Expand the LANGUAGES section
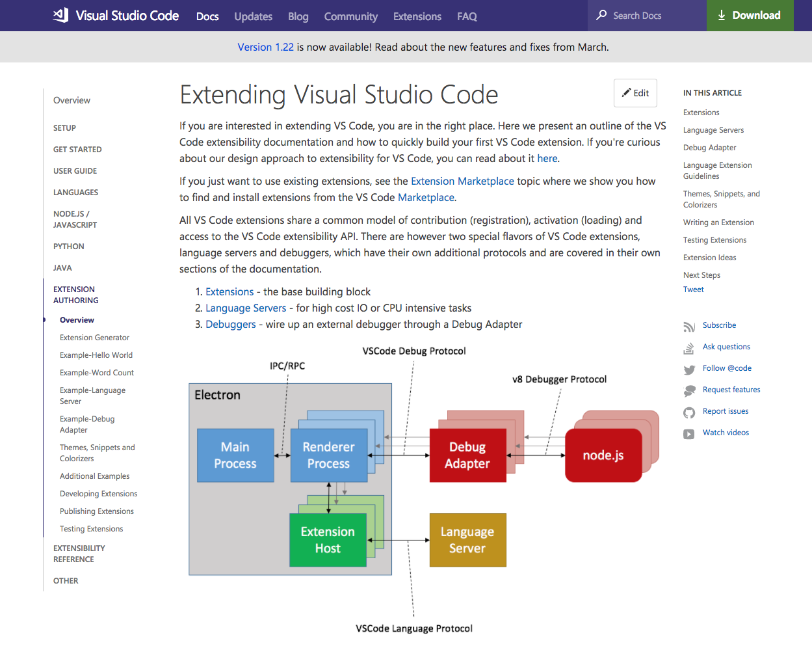Viewport: 812px width, 646px height. 75,193
